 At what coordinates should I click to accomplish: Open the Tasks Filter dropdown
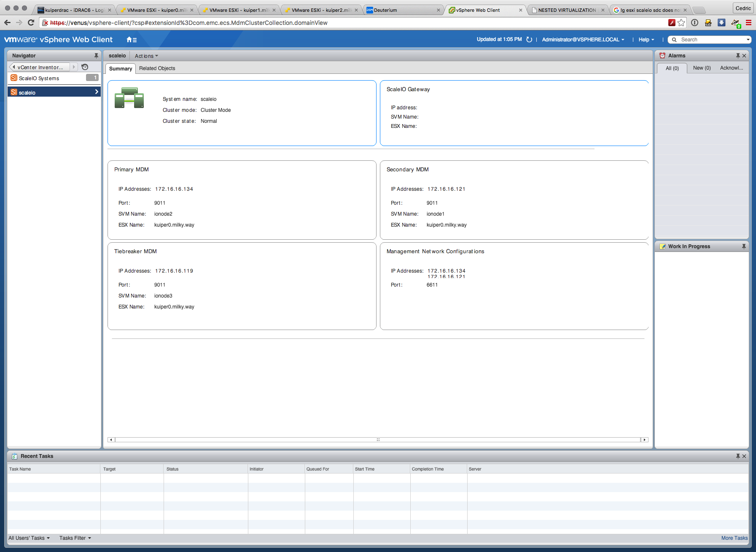[x=75, y=538]
